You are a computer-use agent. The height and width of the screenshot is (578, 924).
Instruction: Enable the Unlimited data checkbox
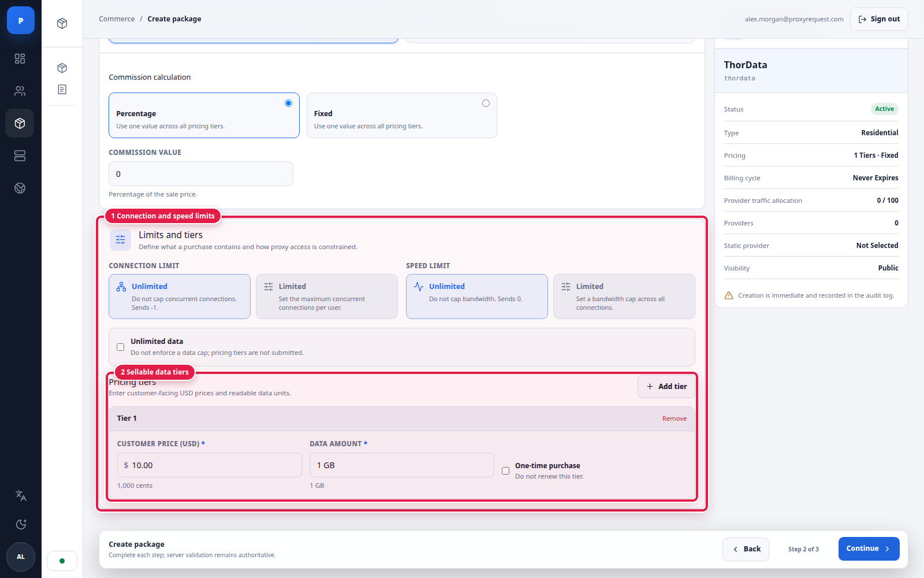coord(120,347)
